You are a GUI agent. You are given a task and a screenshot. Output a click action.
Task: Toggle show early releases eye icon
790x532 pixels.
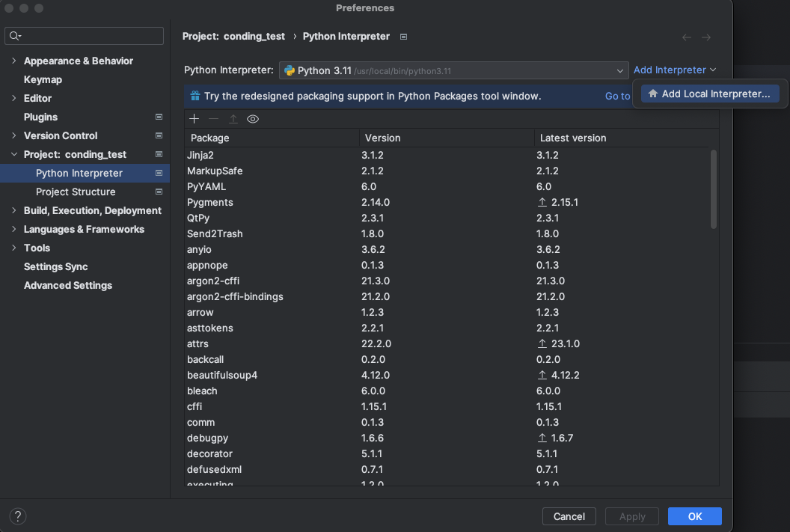[253, 119]
